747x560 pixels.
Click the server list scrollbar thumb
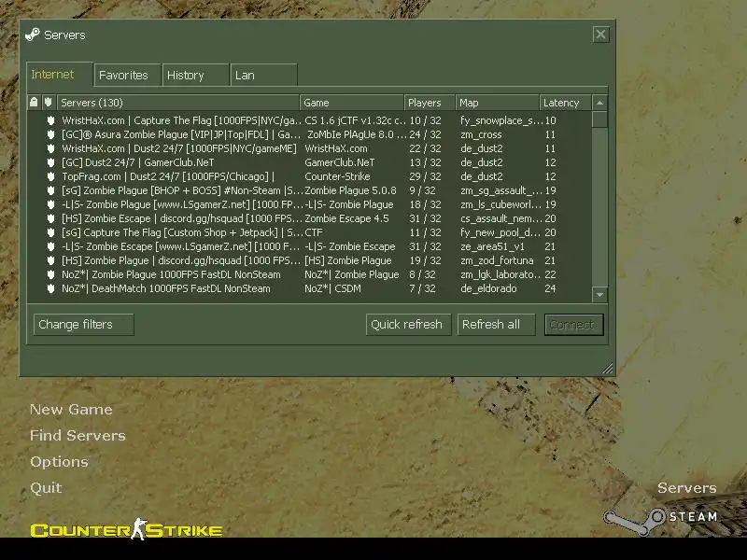(599, 119)
